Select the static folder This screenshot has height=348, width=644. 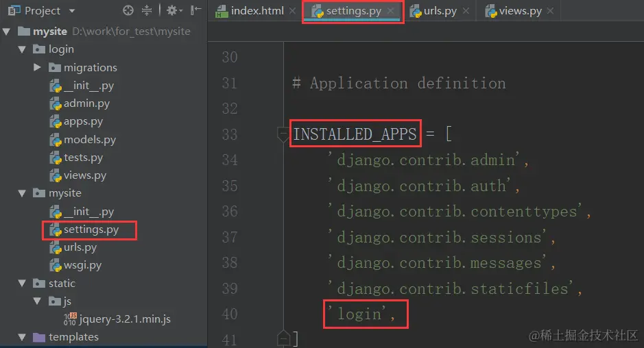62,284
